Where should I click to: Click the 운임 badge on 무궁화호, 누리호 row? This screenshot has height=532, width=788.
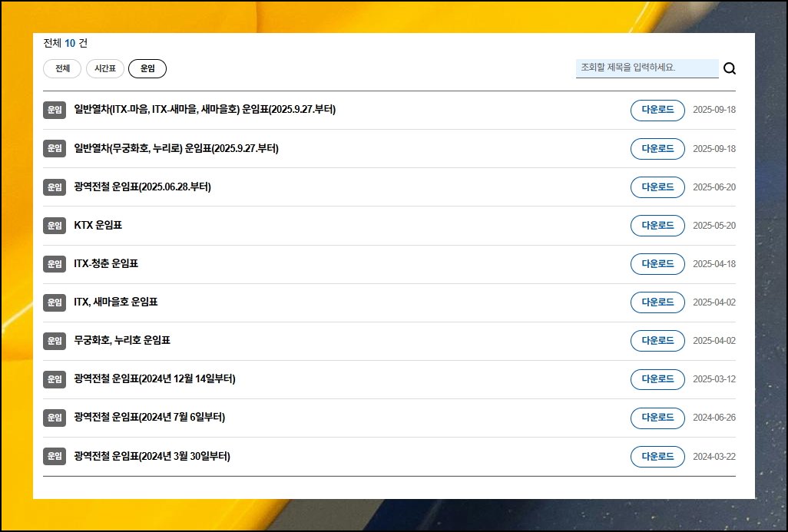55,341
